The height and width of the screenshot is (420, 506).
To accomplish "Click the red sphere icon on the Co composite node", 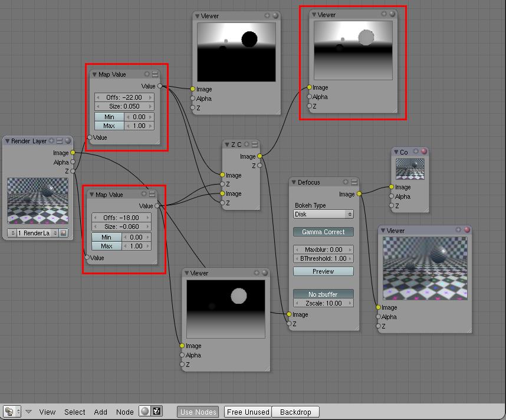I will (x=424, y=151).
